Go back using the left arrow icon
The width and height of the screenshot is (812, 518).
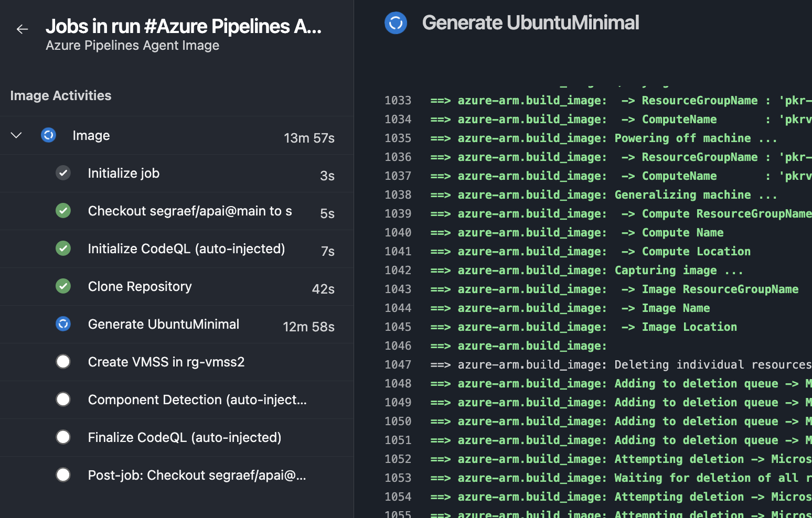coord(22,29)
